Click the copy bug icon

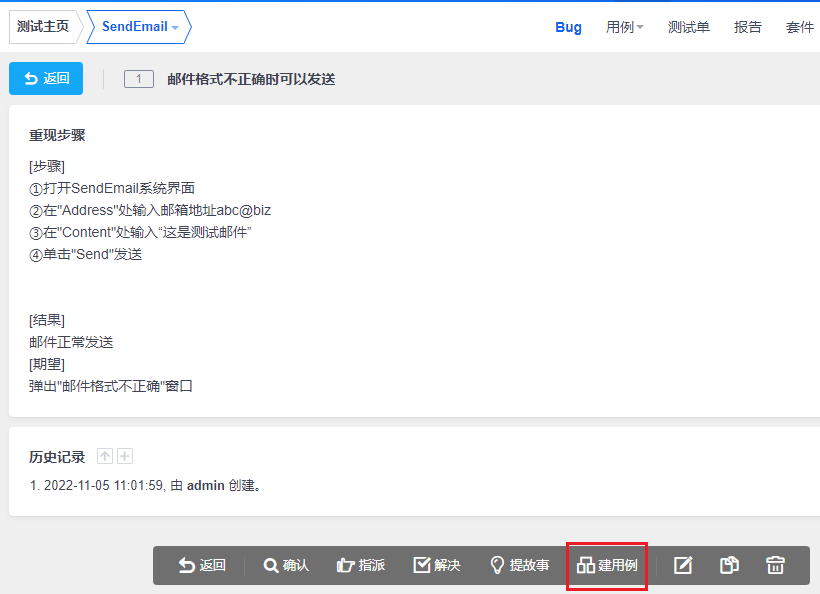click(x=729, y=565)
